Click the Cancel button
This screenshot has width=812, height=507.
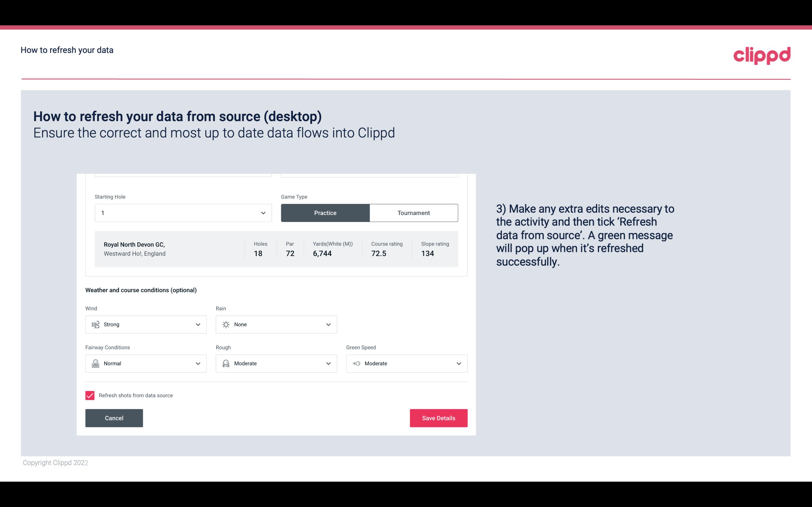pos(114,418)
